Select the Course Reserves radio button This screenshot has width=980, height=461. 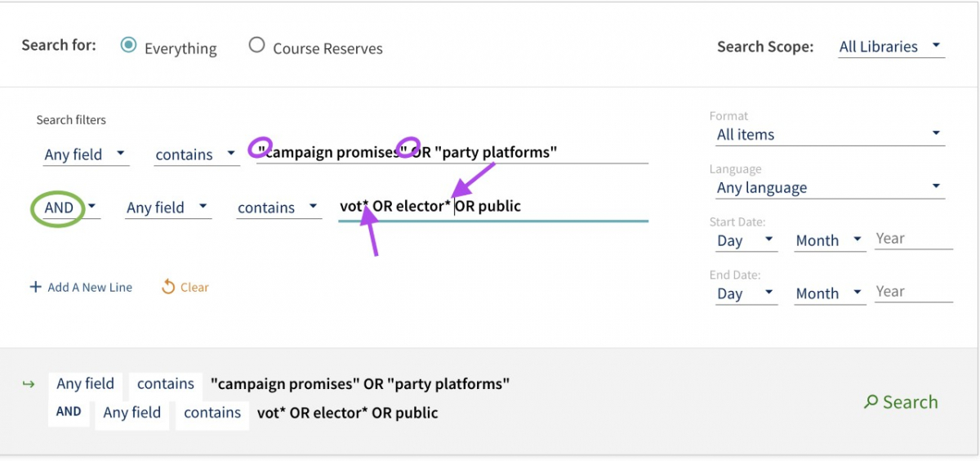[256, 45]
